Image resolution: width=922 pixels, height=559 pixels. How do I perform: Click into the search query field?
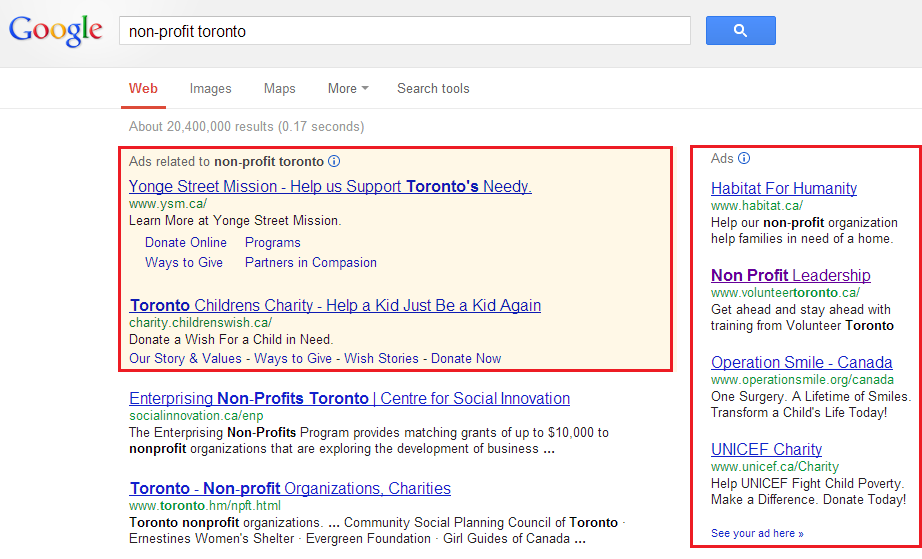404,31
